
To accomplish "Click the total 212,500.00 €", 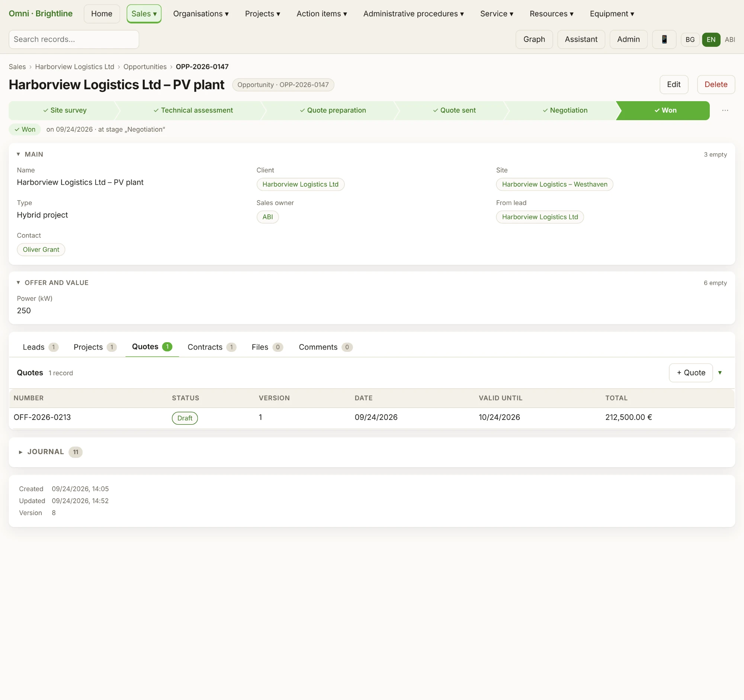I will [x=628, y=418].
